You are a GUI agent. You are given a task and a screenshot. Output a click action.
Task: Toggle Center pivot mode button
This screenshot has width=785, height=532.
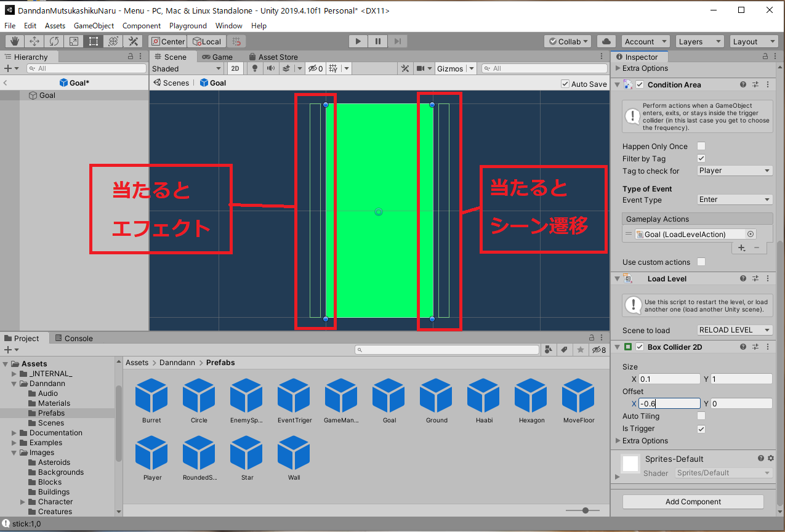pyautogui.click(x=167, y=41)
